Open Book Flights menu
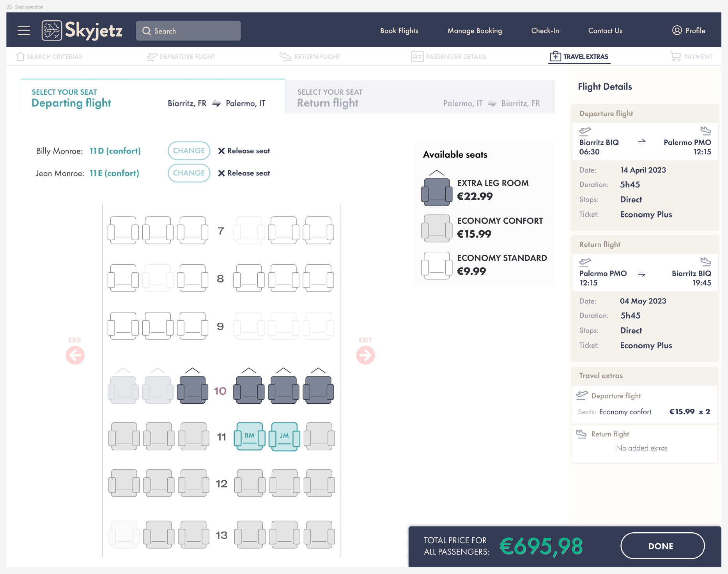 click(399, 31)
